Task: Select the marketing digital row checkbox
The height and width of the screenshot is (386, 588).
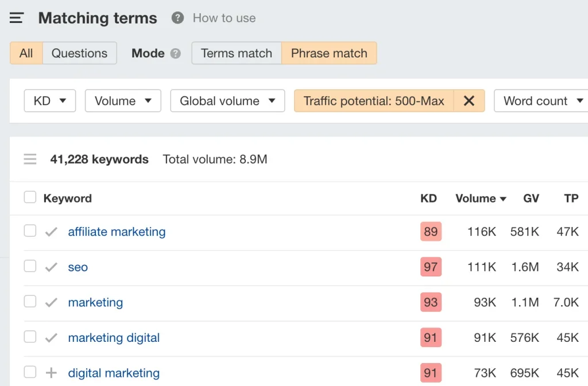Action: pos(30,337)
